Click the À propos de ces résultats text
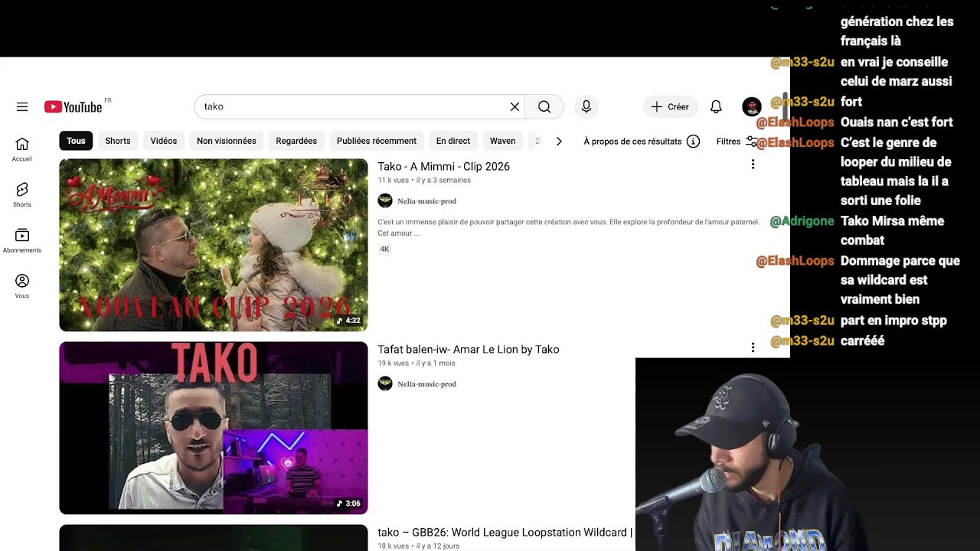The width and height of the screenshot is (980, 551). coord(632,142)
